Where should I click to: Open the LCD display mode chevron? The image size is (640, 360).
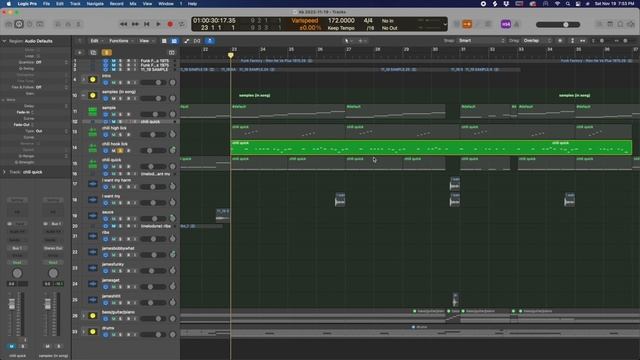click(445, 24)
